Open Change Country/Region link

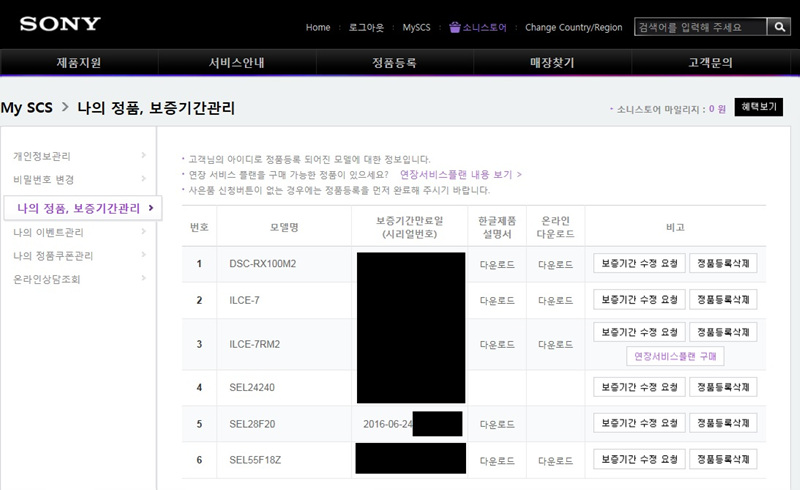573,27
